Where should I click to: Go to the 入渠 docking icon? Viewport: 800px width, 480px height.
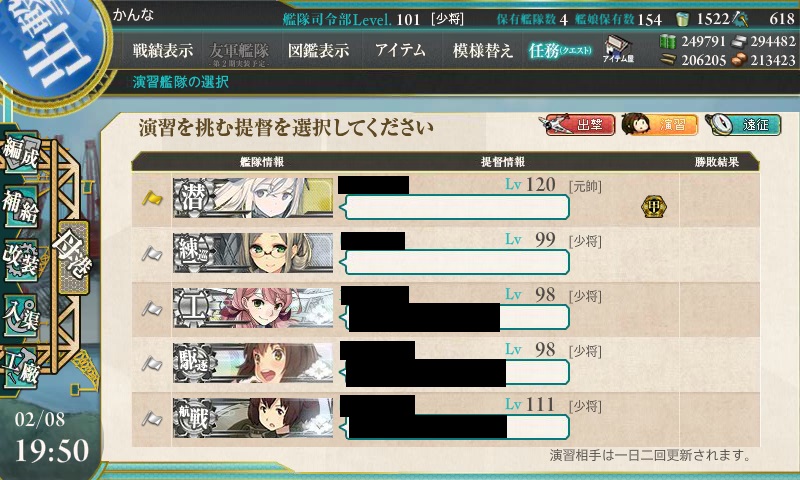21,315
